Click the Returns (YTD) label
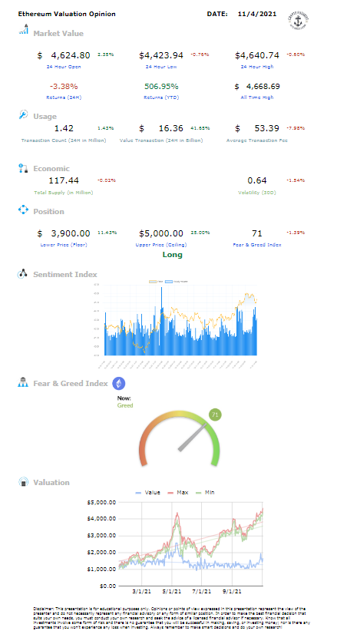The height and width of the screenshot is (644, 337). point(161,97)
